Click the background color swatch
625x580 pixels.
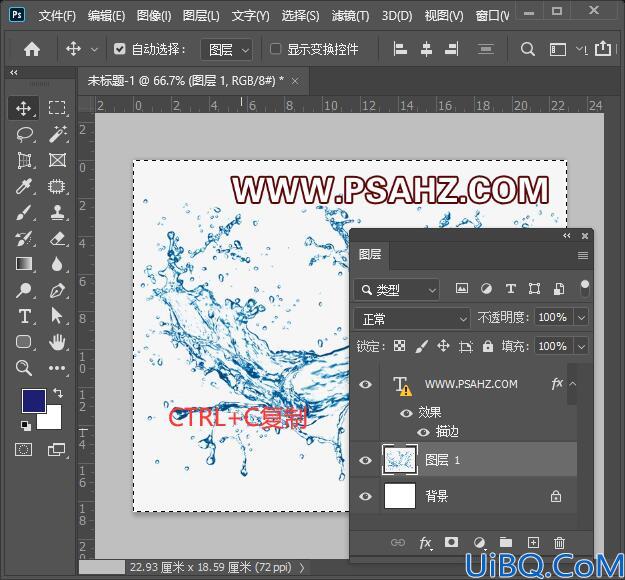click(53, 421)
